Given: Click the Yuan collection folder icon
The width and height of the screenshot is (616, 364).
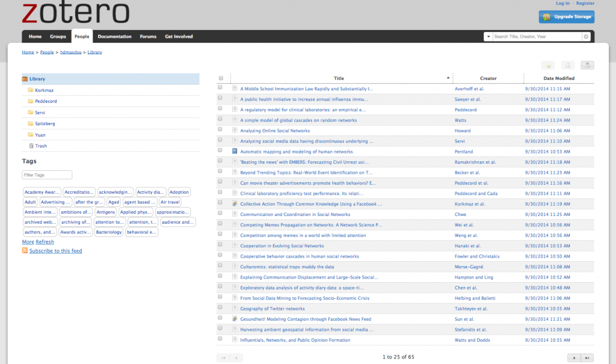Looking at the screenshot, I should [31, 134].
